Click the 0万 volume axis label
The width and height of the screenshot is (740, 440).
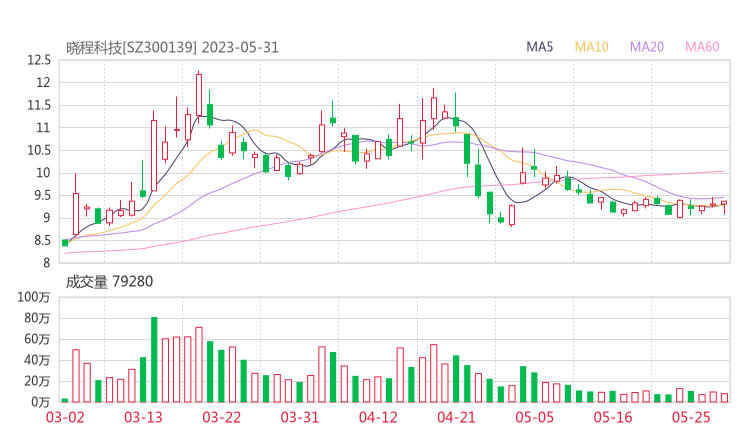pos(41,402)
